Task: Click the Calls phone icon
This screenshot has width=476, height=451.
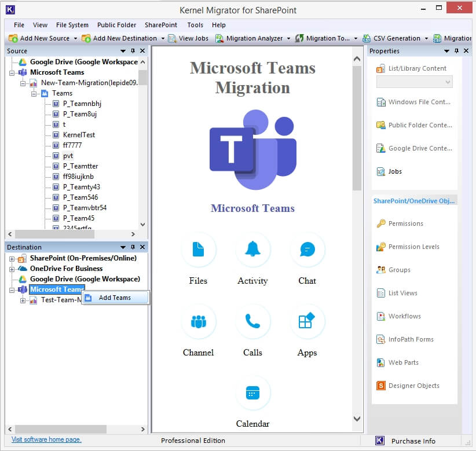Action: point(252,321)
